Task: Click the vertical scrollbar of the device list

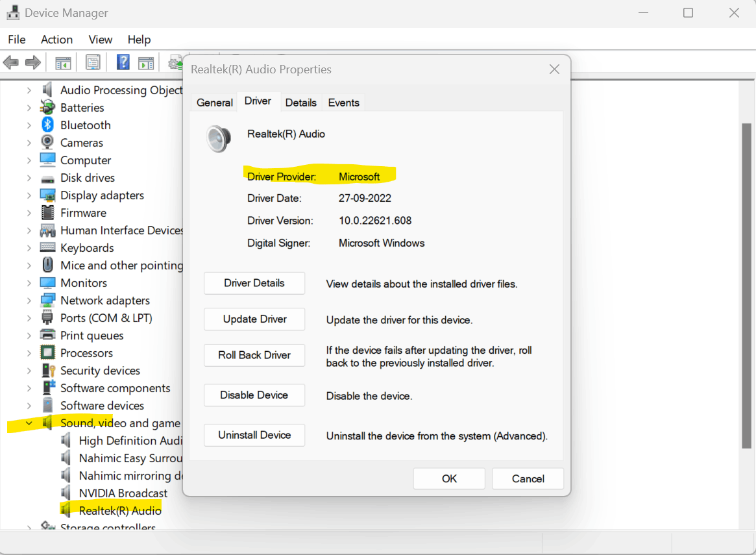Action: [x=746, y=286]
